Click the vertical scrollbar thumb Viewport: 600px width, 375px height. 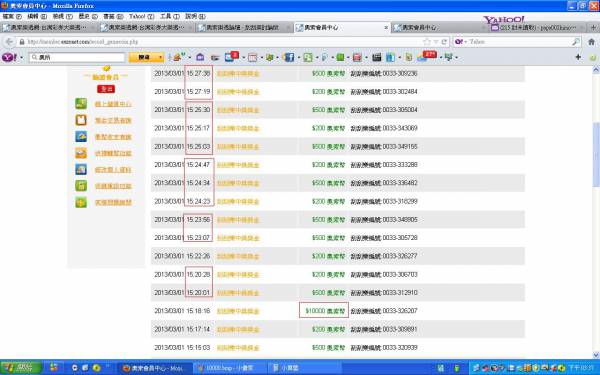point(596,154)
